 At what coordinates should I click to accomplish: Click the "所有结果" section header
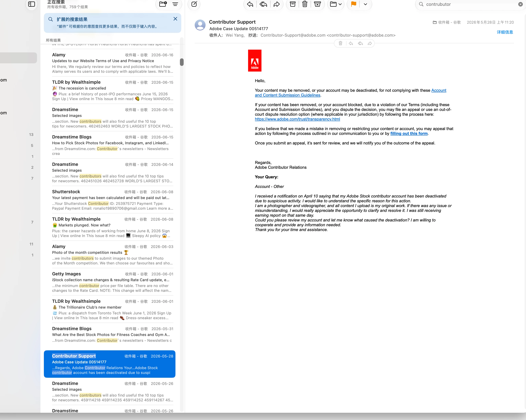tap(53, 40)
